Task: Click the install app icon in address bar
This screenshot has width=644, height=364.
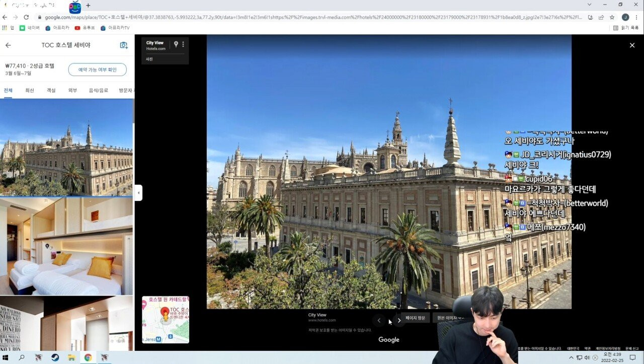Action: click(x=590, y=17)
